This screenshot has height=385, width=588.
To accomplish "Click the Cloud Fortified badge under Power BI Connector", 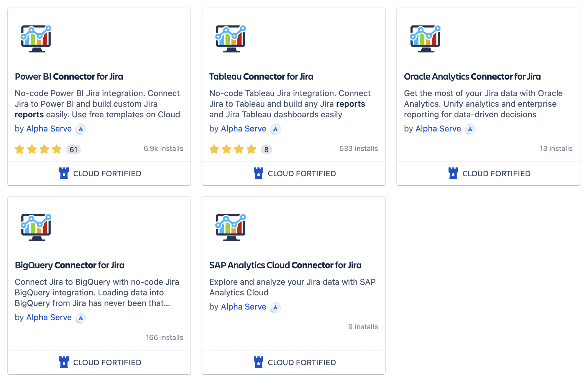I will 100,173.
